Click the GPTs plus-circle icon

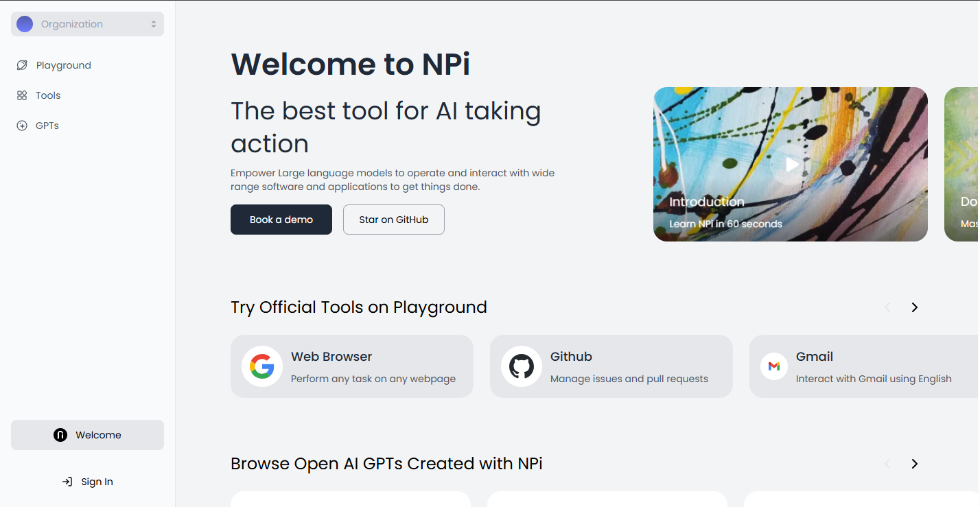[22, 126]
